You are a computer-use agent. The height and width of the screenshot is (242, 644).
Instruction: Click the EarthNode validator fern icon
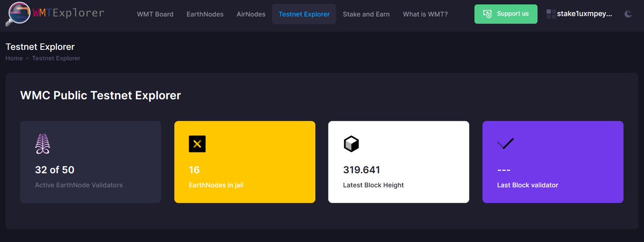pyautogui.click(x=42, y=144)
